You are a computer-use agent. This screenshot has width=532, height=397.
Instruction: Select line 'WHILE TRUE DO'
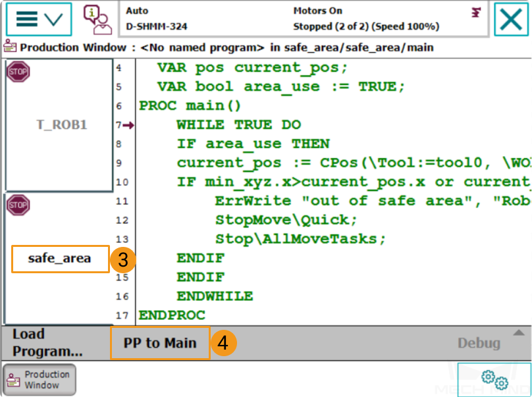(x=239, y=125)
